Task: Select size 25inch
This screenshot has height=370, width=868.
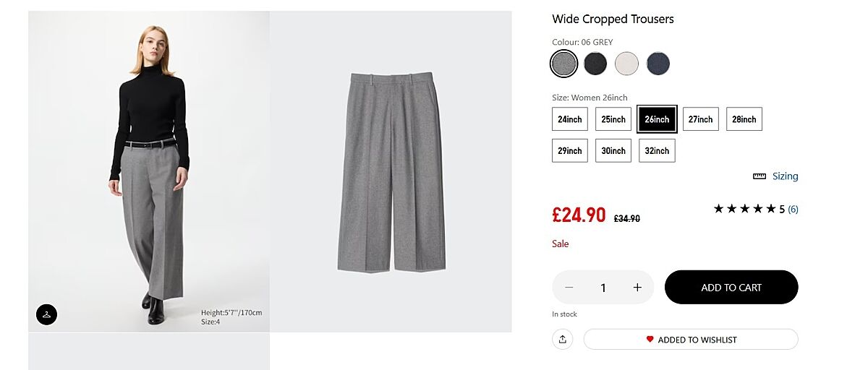Action: tap(613, 119)
